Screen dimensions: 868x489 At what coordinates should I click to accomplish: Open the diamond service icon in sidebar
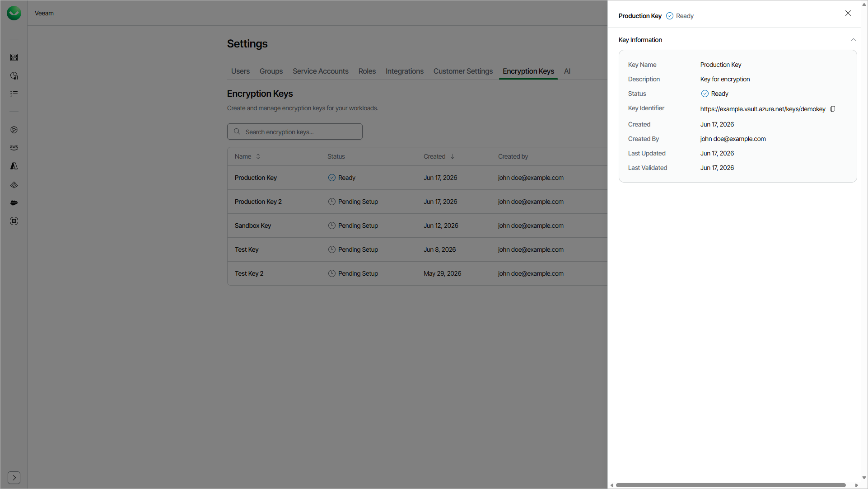(x=14, y=185)
